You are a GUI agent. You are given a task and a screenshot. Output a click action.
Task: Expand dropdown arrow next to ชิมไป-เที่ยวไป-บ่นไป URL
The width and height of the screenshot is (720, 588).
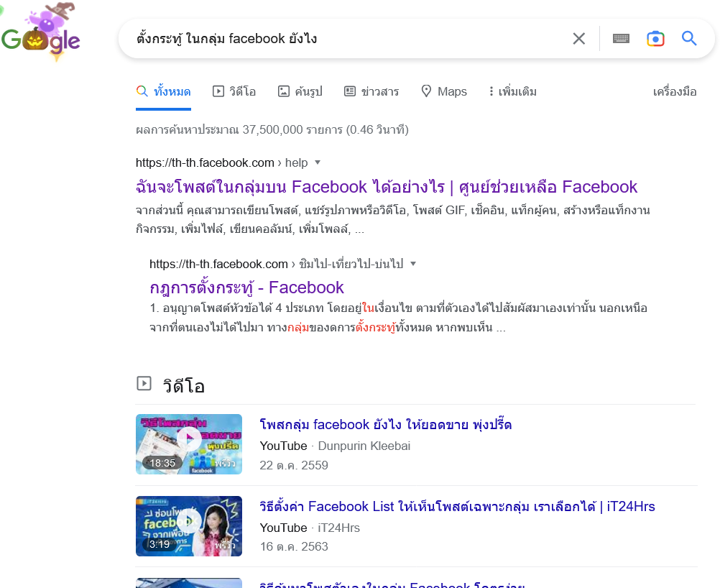(412, 264)
